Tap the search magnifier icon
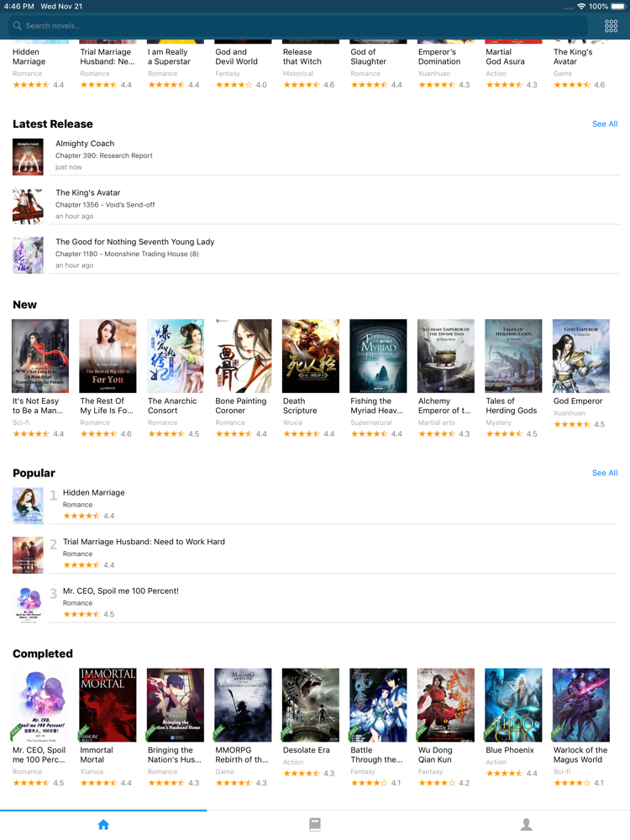The image size is (630, 840). pos(17,26)
